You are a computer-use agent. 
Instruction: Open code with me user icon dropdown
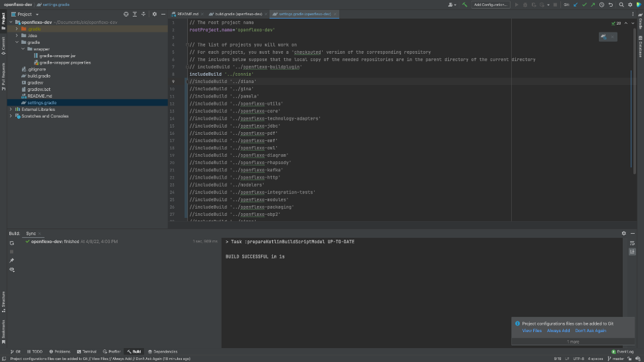pyautogui.click(x=451, y=5)
